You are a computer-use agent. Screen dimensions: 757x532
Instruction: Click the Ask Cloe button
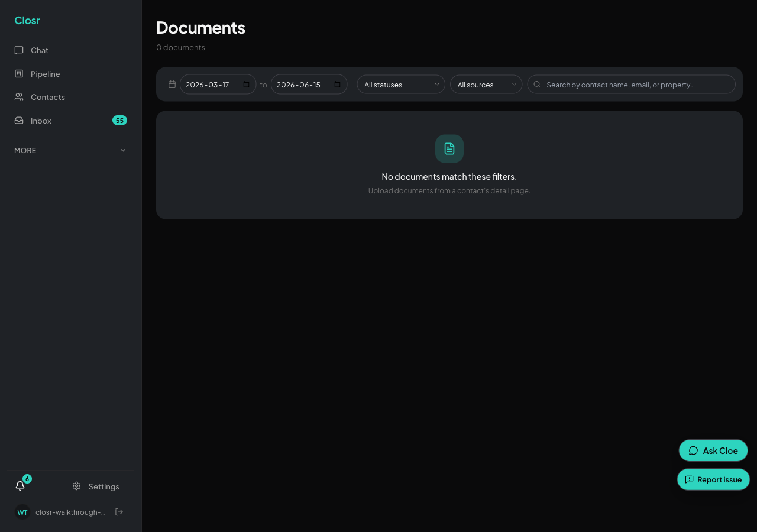point(713,450)
